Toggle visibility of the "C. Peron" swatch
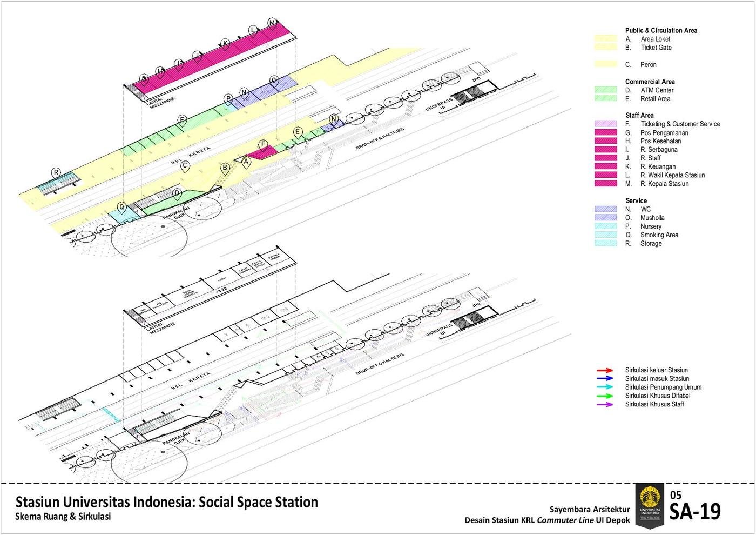Image resolution: width=756 pixels, height=535 pixels. pos(606,64)
